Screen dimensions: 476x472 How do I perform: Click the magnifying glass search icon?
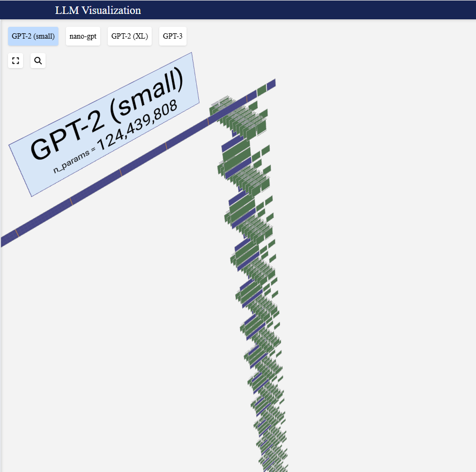38,61
